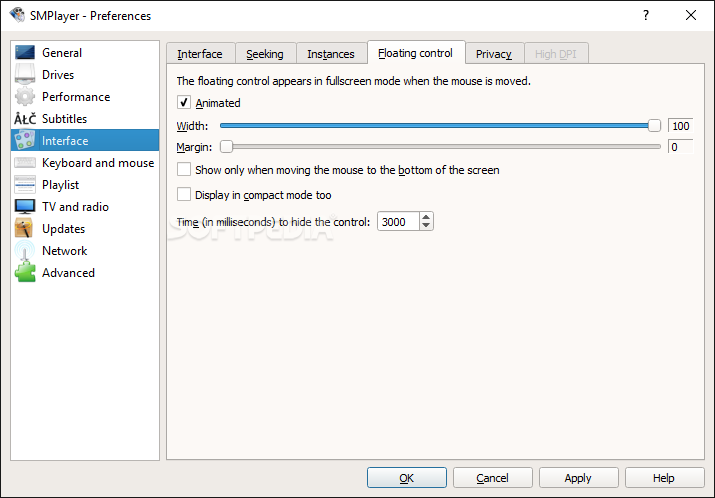
Task: Enable Display in compact mode too
Action: click(184, 194)
